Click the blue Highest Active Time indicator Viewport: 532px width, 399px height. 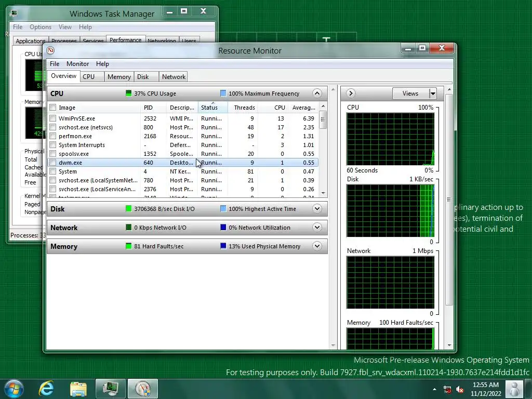pos(223,209)
